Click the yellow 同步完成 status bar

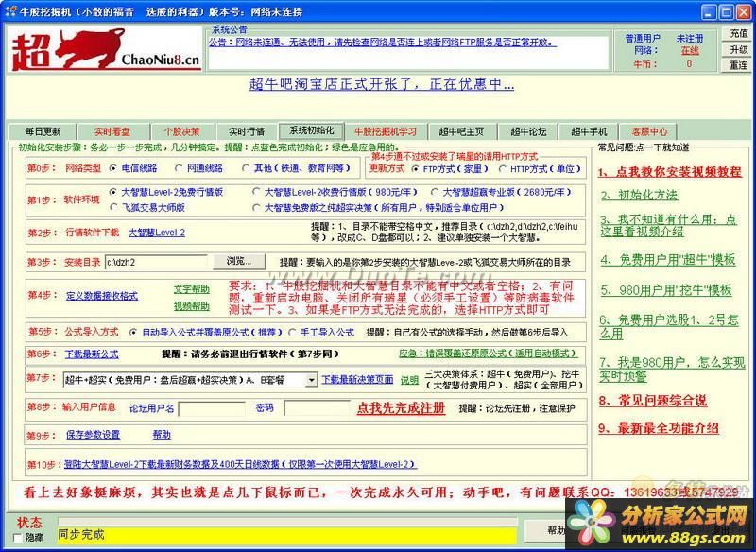tap(286, 535)
